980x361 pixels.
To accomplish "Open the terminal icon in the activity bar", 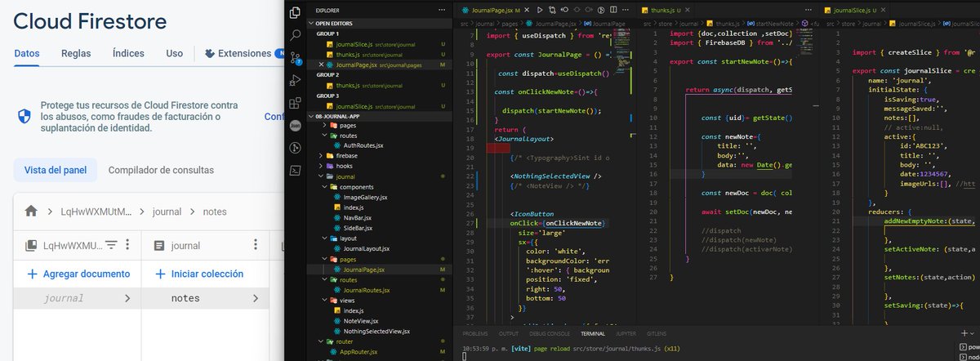I will click(296, 171).
